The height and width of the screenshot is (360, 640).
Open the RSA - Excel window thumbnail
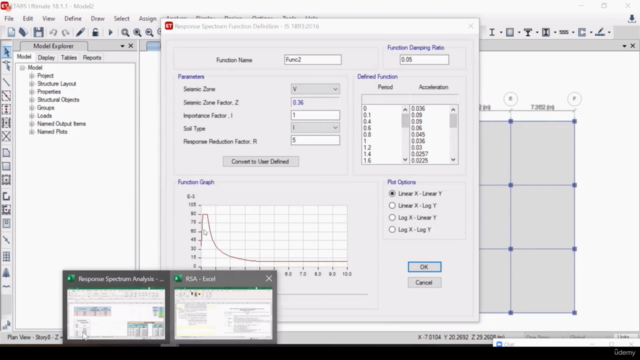[x=223, y=313]
